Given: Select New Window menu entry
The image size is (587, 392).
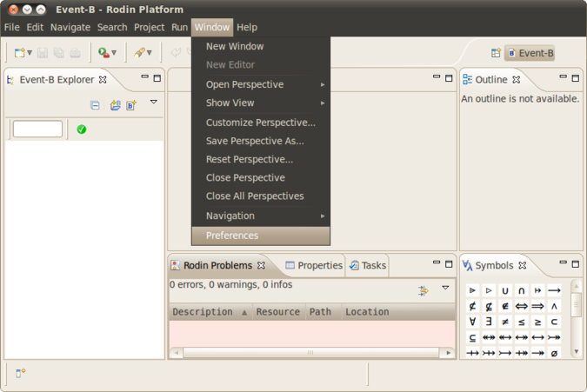Looking at the screenshot, I should [x=261, y=46].
